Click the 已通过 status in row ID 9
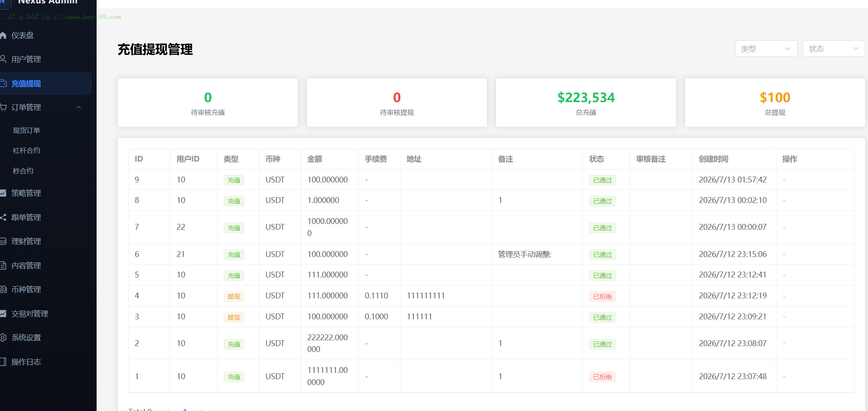 point(602,180)
